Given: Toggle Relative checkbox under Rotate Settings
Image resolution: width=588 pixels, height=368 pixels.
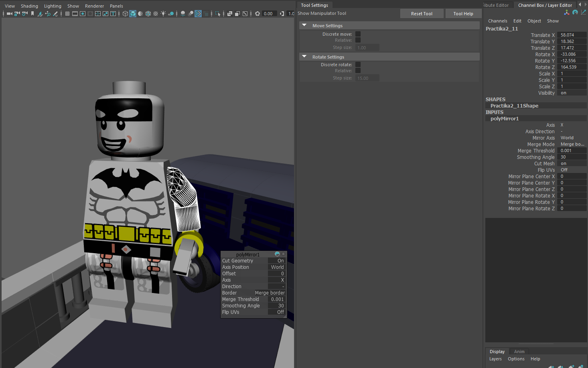Looking at the screenshot, I should click(x=358, y=71).
